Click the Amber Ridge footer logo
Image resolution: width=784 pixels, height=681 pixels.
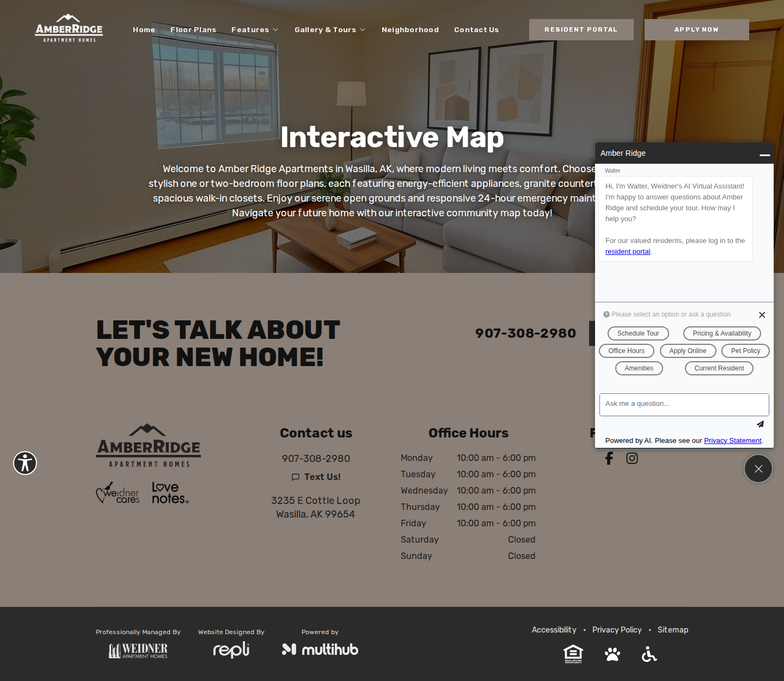pyautogui.click(x=149, y=446)
